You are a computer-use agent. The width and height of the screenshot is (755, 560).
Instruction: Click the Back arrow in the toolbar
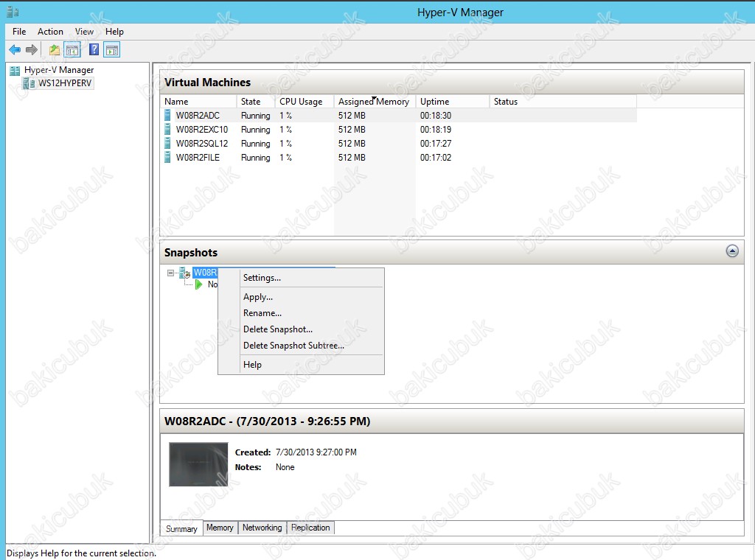[15, 49]
